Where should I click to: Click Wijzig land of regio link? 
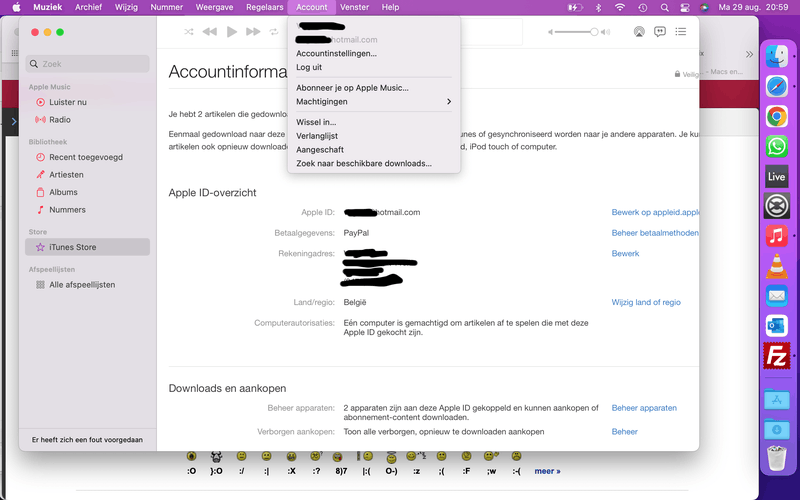point(646,302)
